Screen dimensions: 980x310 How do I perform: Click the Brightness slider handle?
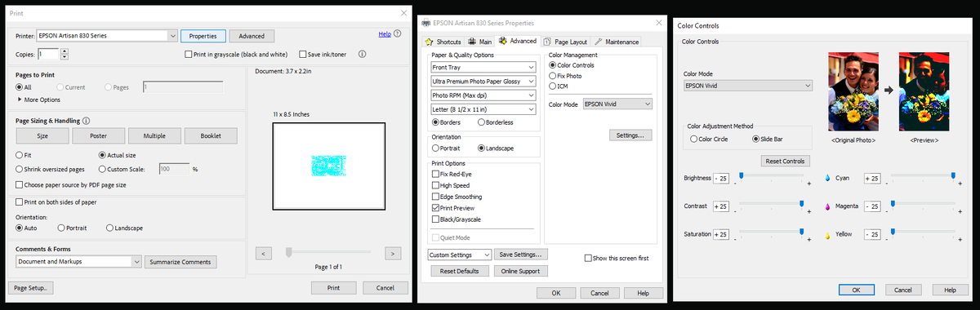tap(741, 176)
